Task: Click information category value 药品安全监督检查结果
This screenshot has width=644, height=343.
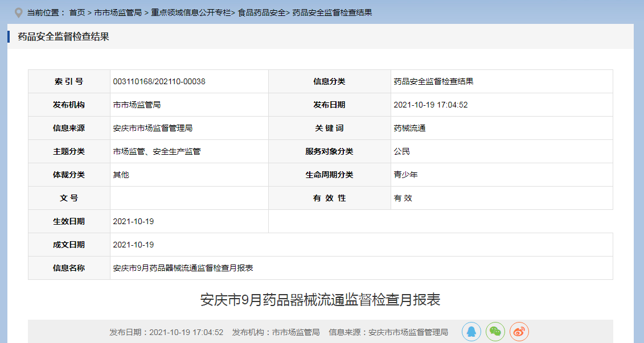Action: click(x=433, y=82)
